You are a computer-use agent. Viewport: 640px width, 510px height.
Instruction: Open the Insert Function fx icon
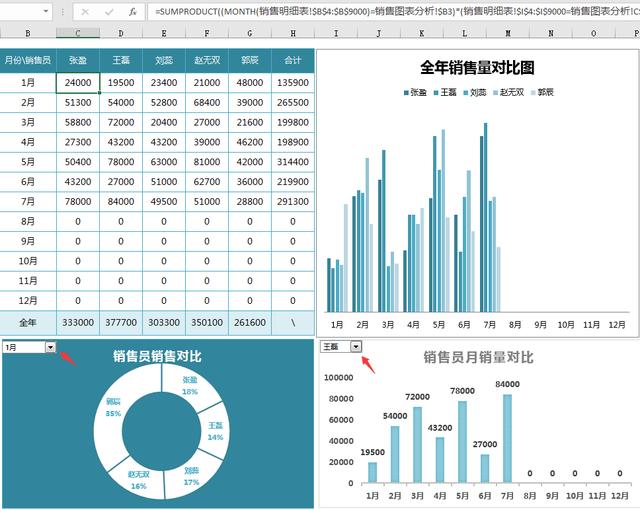(x=133, y=12)
